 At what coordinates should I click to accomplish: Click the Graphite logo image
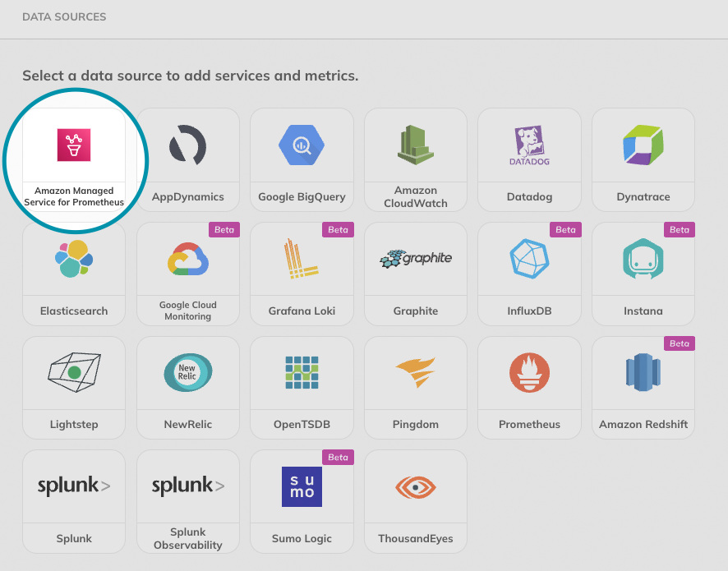(416, 259)
